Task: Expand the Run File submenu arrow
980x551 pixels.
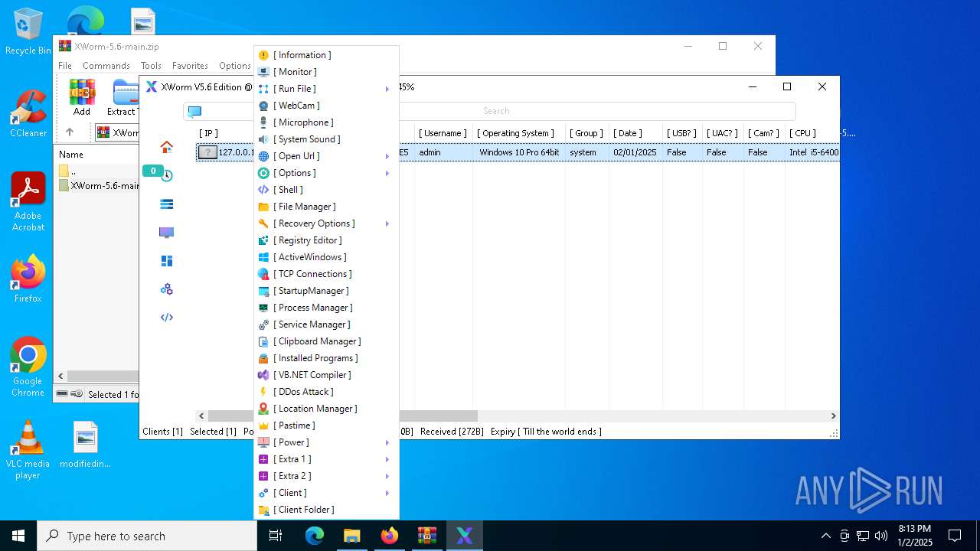Action: (387, 89)
